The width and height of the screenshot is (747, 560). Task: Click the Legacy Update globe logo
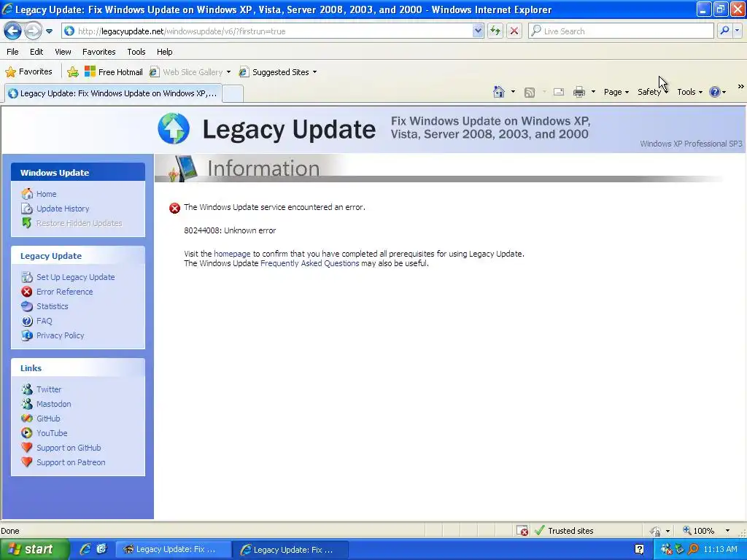coord(174,128)
